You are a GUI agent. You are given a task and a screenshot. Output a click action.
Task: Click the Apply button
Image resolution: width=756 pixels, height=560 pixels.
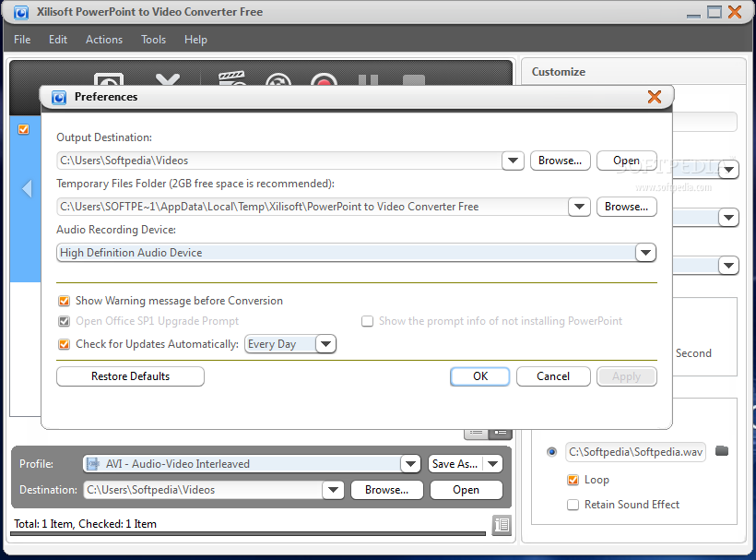click(627, 376)
